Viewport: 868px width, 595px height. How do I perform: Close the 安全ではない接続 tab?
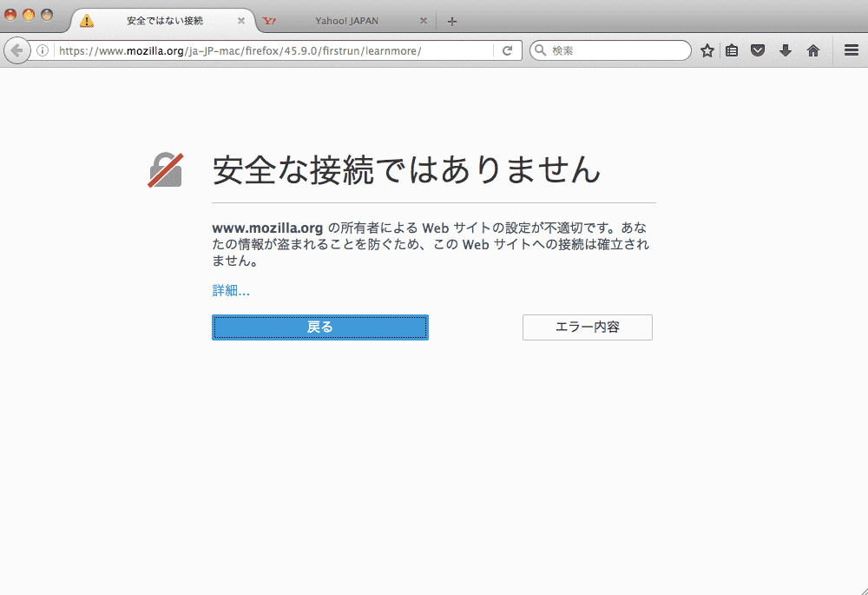coord(240,21)
